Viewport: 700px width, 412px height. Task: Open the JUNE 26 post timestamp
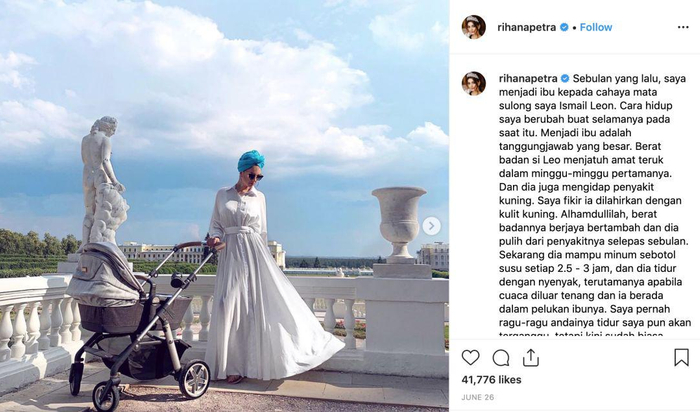click(x=478, y=397)
